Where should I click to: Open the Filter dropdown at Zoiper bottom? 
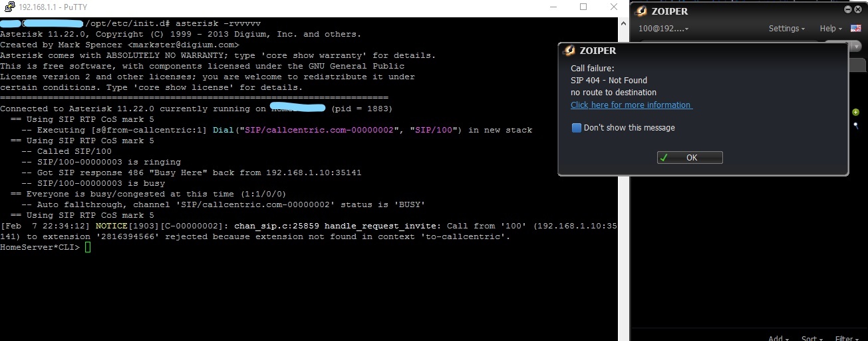(847, 338)
